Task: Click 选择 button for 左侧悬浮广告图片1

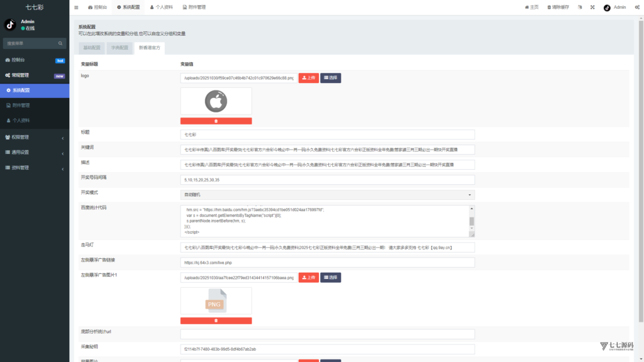Action: [x=330, y=278]
